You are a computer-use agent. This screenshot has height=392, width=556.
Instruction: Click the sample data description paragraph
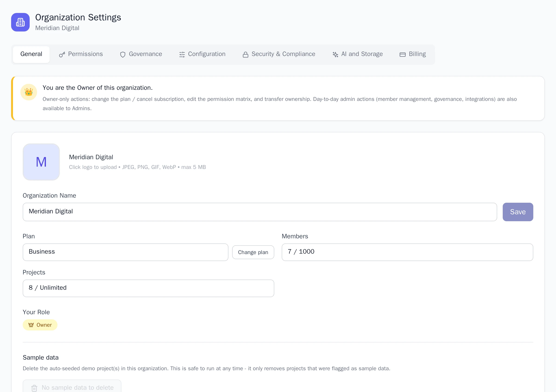tap(206, 368)
